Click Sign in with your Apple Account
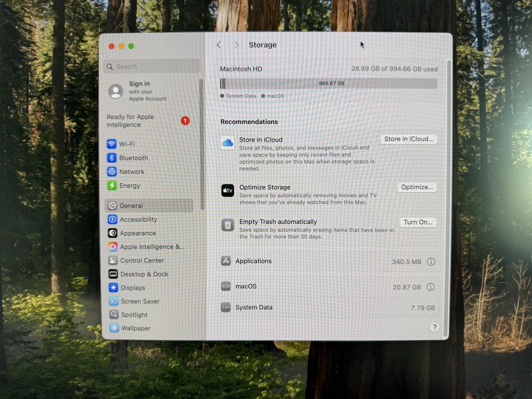532x399 pixels. coord(148,91)
